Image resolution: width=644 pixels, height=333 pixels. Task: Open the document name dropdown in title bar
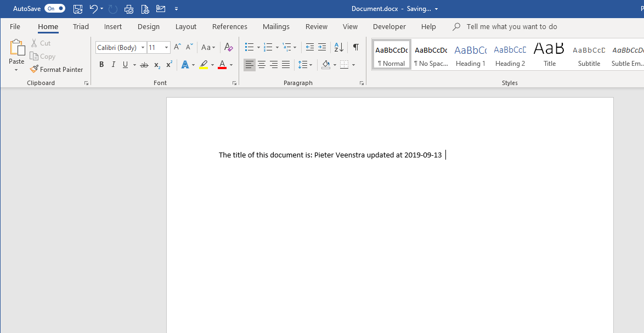click(x=436, y=9)
